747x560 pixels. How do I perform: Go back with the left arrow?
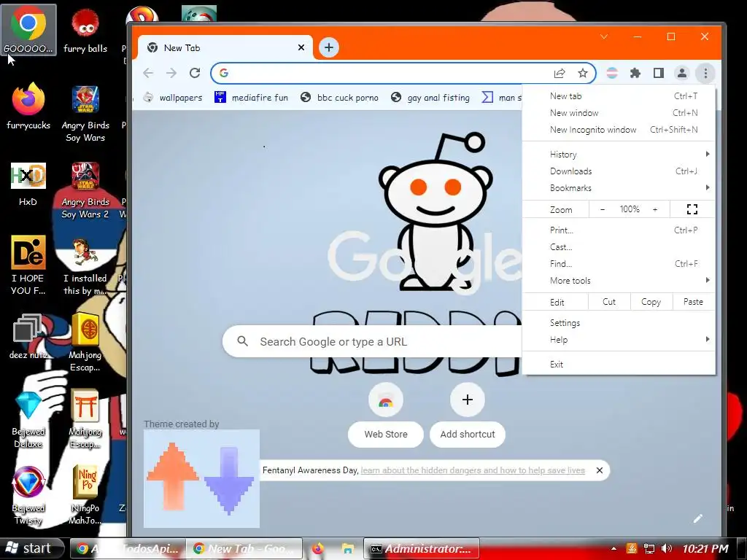(x=148, y=73)
